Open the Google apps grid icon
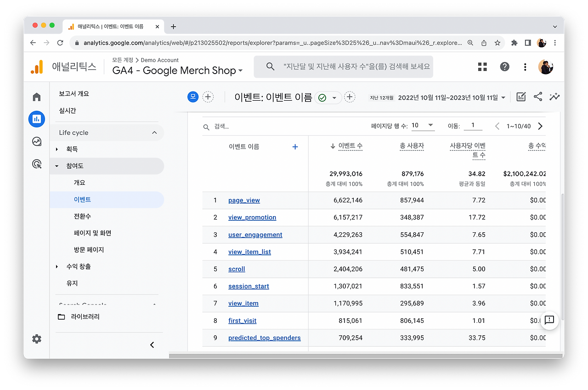Viewport: 588px width, 390px height. coord(482,67)
